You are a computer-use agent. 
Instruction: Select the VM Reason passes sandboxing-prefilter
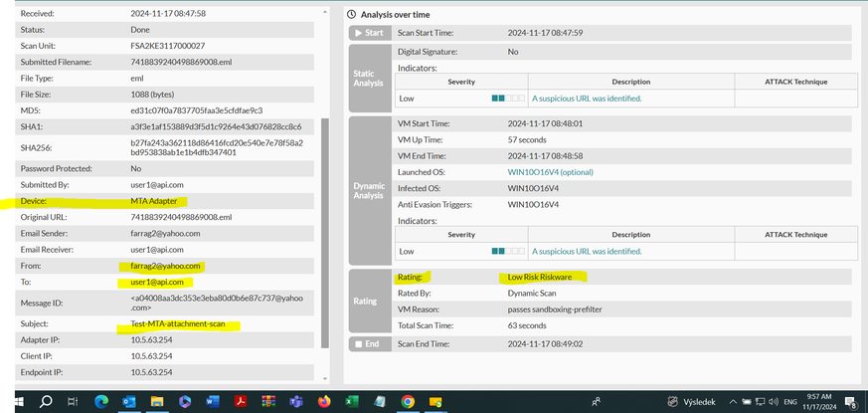tap(554, 310)
